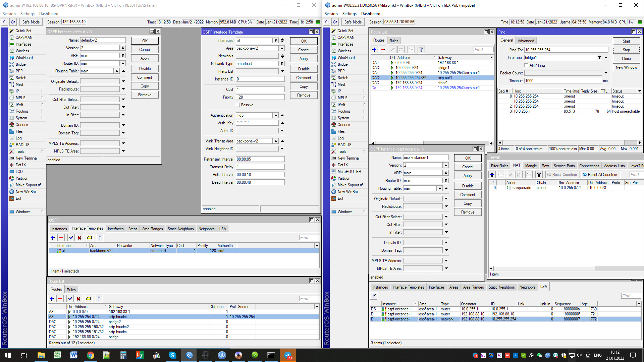This screenshot has height=362, width=644.
Task: Click Disable in ospf-instance-1 window
Action: pyautogui.click(x=468, y=186)
